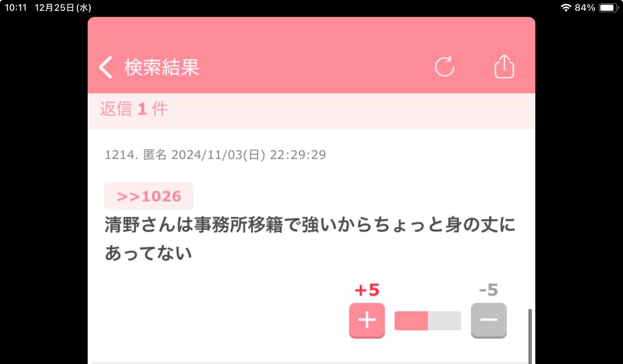Upvote with the pink plus button
The height and width of the screenshot is (364, 623).
point(367,320)
